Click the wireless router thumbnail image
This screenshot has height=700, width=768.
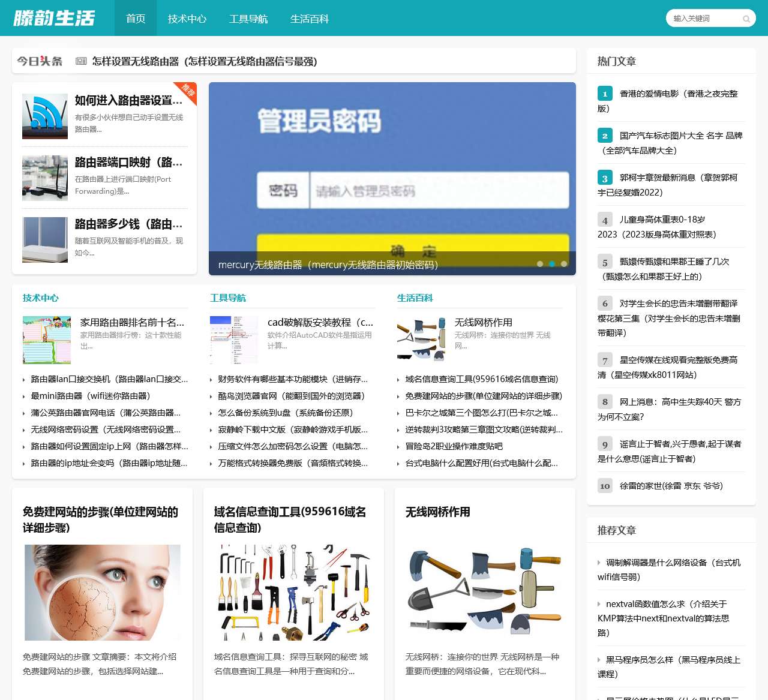[44, 115]
